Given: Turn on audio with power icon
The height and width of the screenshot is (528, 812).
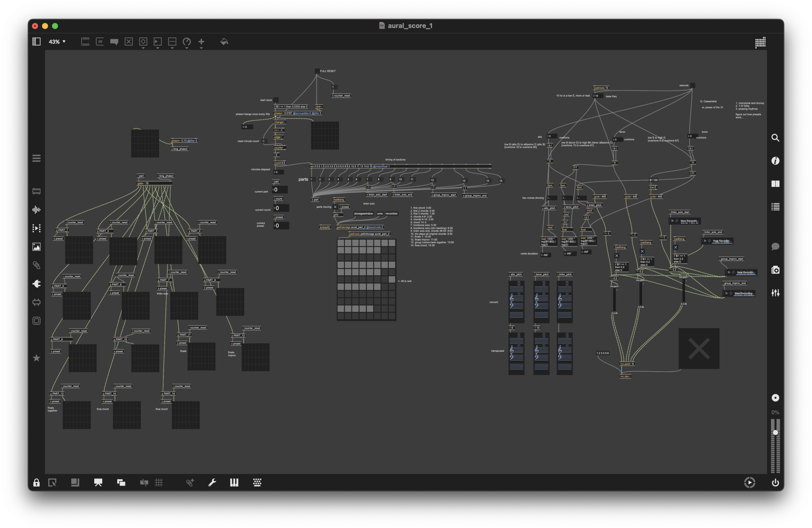Looking at the screenshot, I should coord(775,483).
